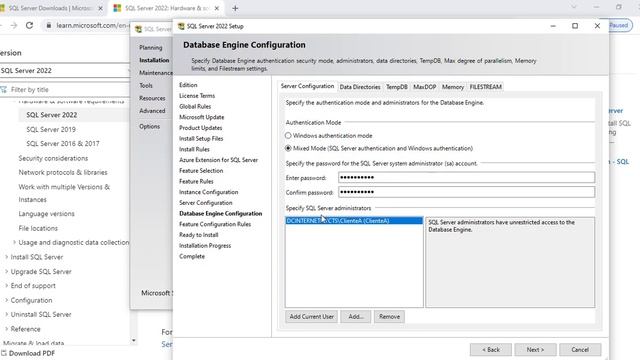Open Maintenance in Installation Center window
The height and width of the screenshot is (360, 640).
tap(156, 73)
